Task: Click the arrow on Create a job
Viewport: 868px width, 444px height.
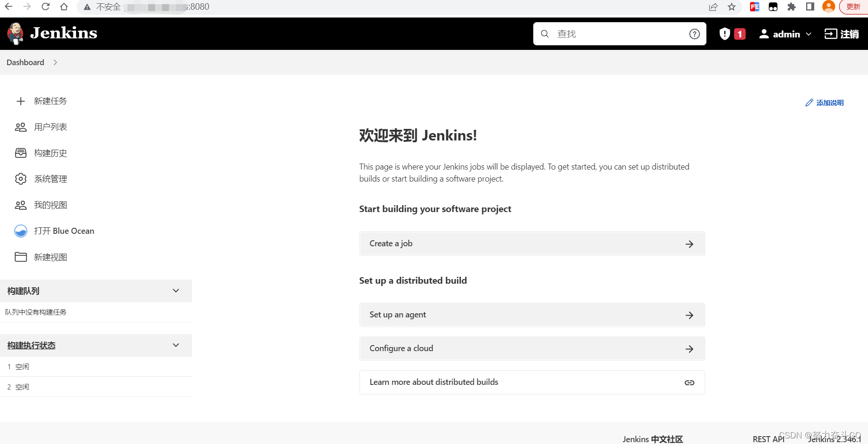Action: coord(689,244)
